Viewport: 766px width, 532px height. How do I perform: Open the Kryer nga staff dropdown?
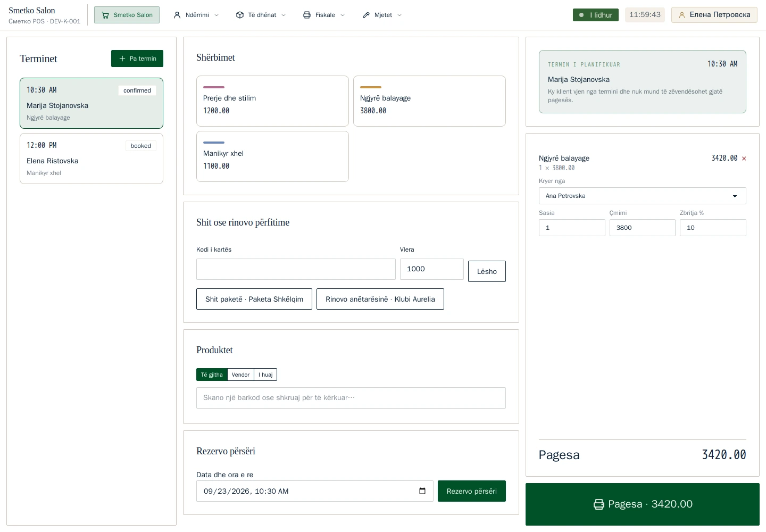tap(642, 196)
